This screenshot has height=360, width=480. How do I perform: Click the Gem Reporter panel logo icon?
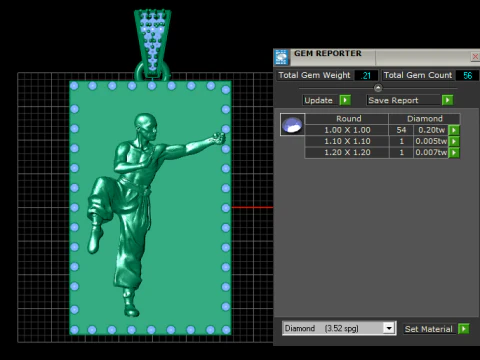click(x=281, y=57)
